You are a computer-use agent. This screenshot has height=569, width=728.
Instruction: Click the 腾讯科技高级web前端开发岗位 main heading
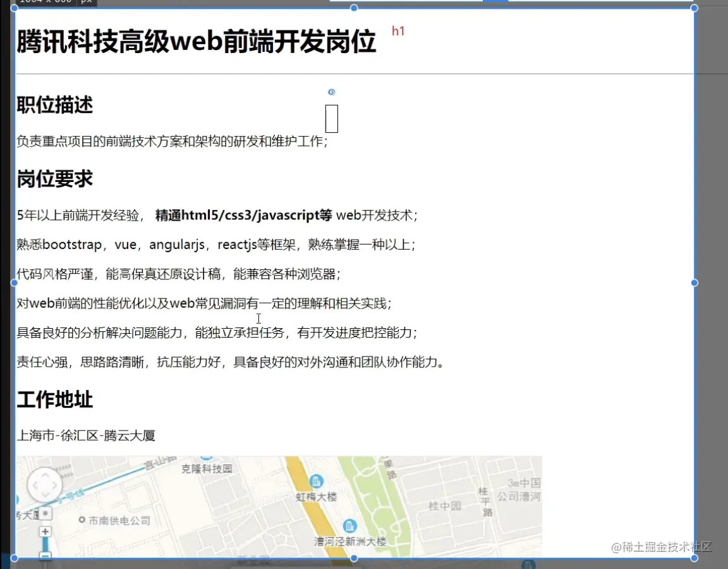pyautogui.click(x=197, y=41)
